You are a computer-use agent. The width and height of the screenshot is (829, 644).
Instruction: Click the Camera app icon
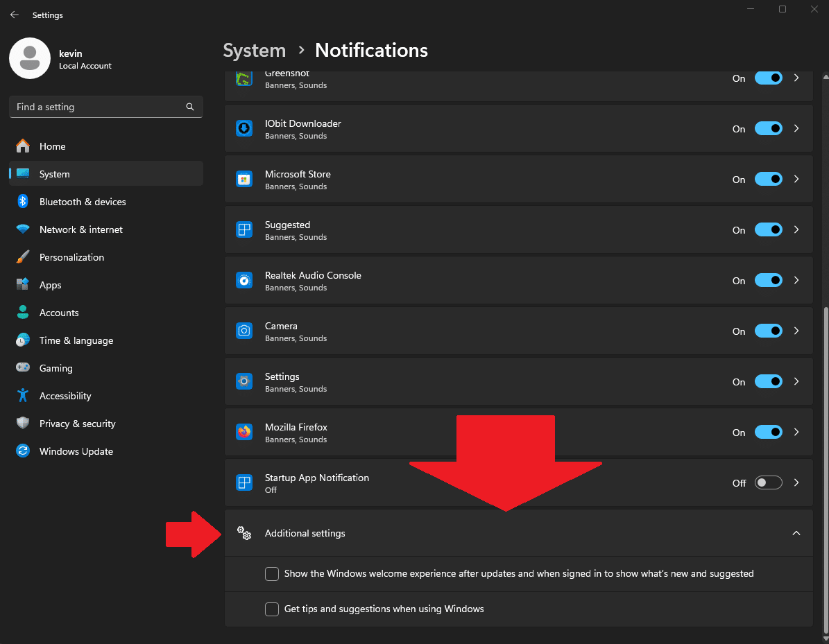[x=243, y=331]
